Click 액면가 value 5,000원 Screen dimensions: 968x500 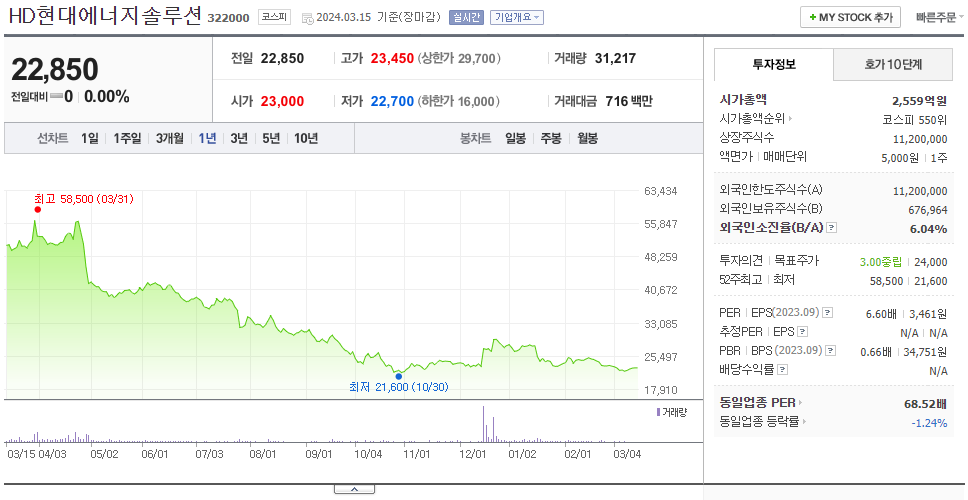(900, 157)
